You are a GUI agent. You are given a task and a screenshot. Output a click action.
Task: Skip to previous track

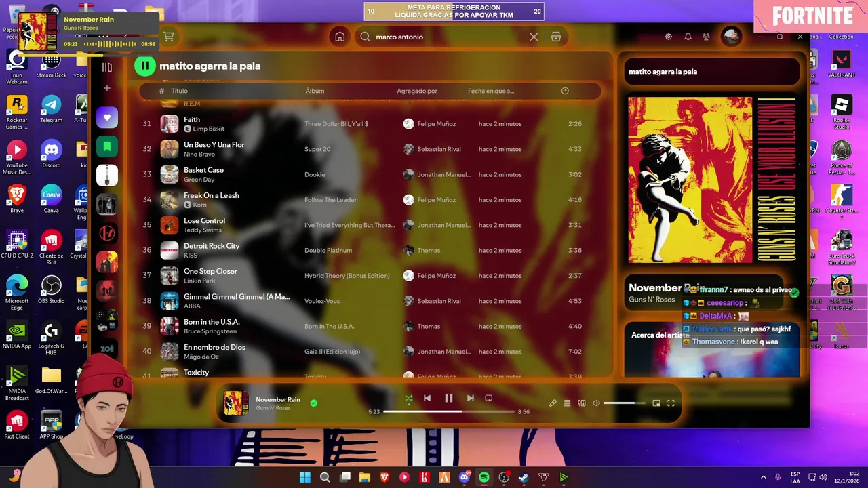[427, 399]
